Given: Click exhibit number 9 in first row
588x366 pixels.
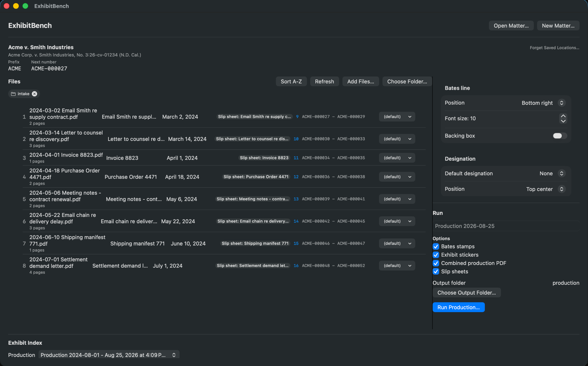Looking at the screenshot, I should 297,117.
